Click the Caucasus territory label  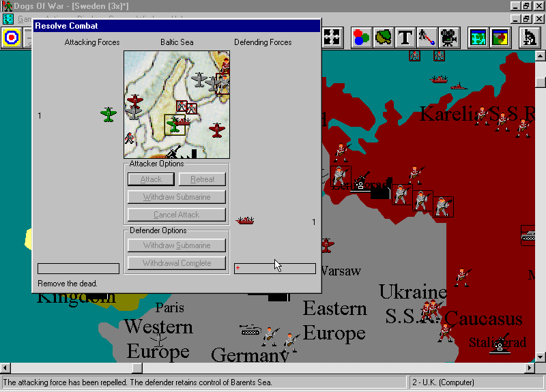click(x=483, y=319)
